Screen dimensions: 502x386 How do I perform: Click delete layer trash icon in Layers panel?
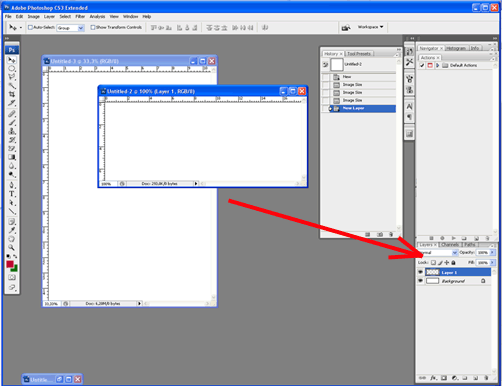point(486,378)
